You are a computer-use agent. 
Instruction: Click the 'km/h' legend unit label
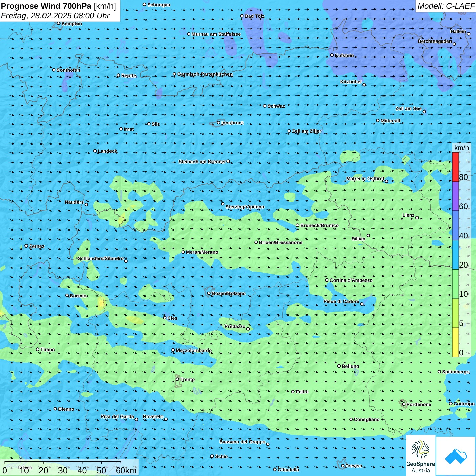[461, 147]
